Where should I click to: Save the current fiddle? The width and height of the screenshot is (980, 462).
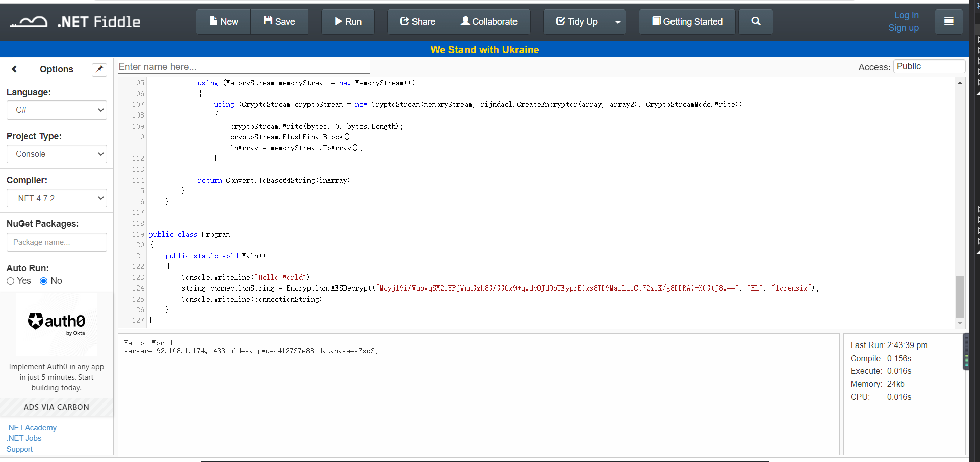(x=279, y=22)
